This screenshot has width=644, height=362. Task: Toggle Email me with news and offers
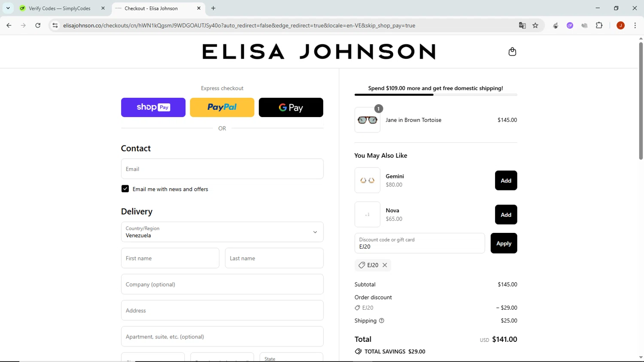click(125, 189)
